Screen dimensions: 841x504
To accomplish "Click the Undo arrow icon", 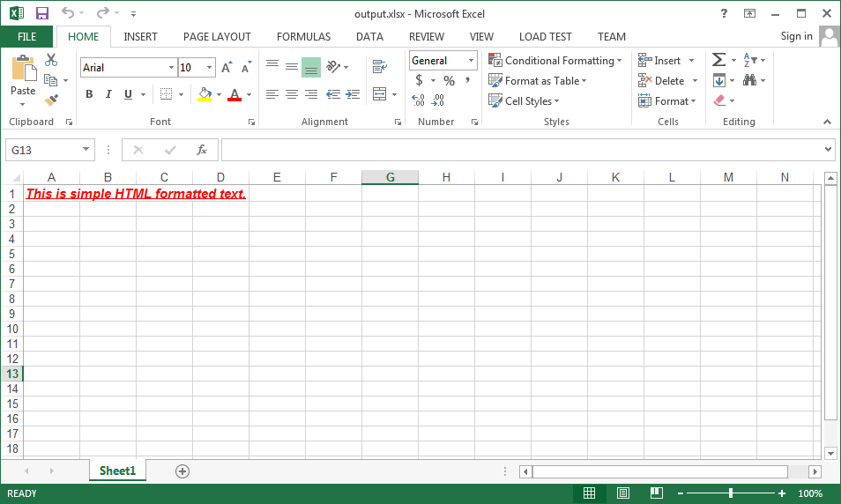I will pos(68,12).
